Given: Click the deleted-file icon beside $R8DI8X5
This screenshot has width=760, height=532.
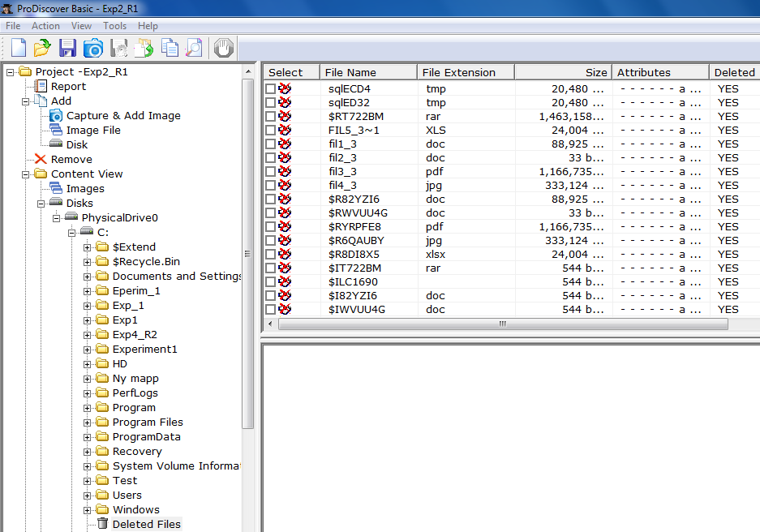Looking at the screenshot, I should point(285,254).
